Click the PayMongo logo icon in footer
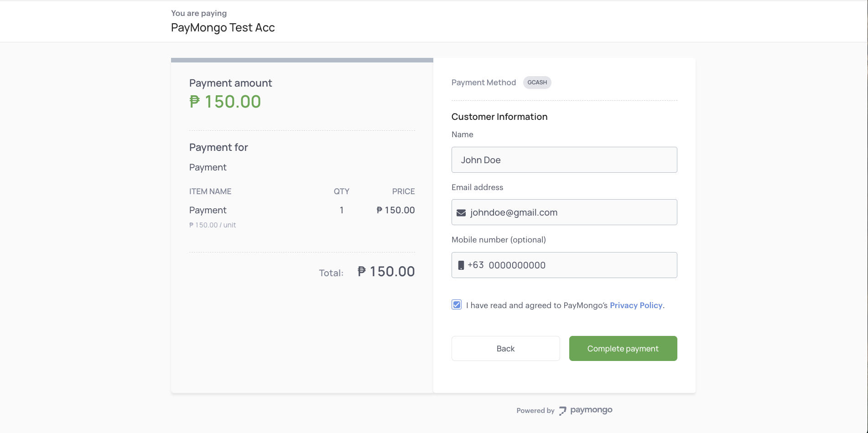 point(562,411)
